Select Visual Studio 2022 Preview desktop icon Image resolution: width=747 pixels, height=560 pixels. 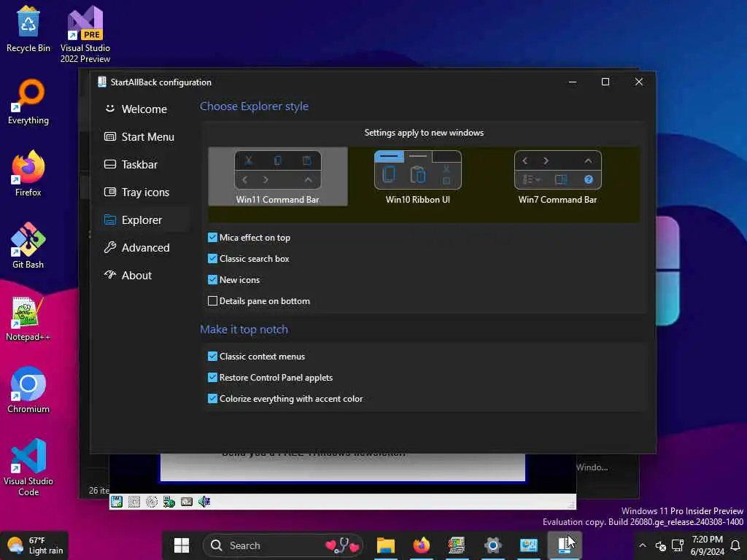[85, 34]
